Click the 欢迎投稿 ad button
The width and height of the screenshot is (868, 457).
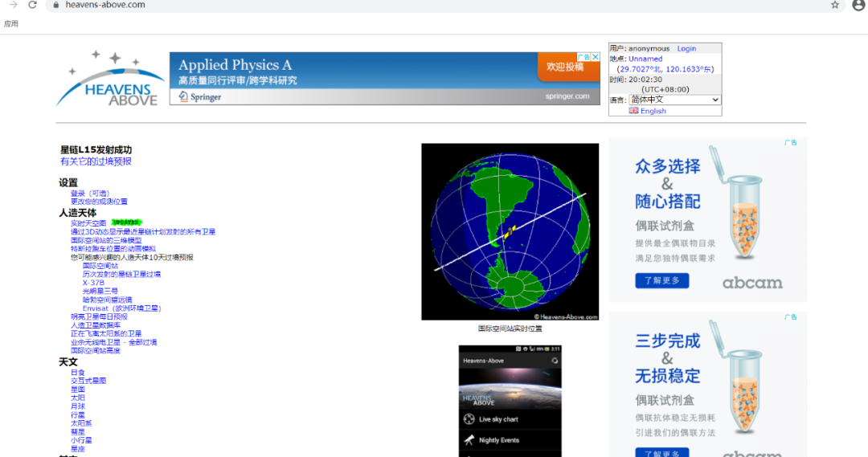point(565,67)
